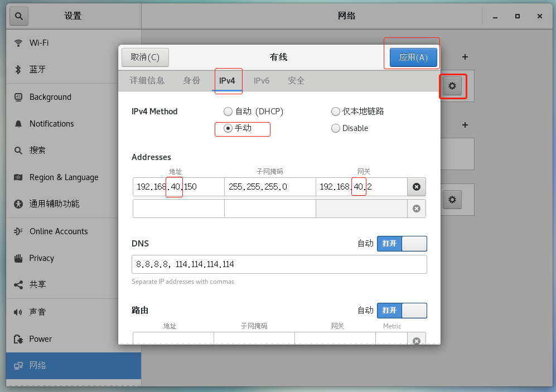Toggle the DNS 自动 switch
The image size is (556, 392).
(x=402, y=244)
